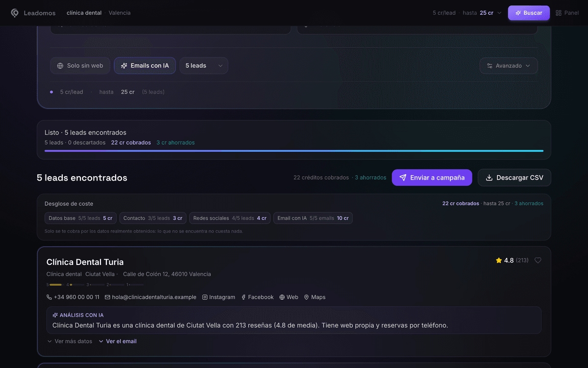Open the 5 leads quantity dropdown
588x368 pixels.
[204, 66]
